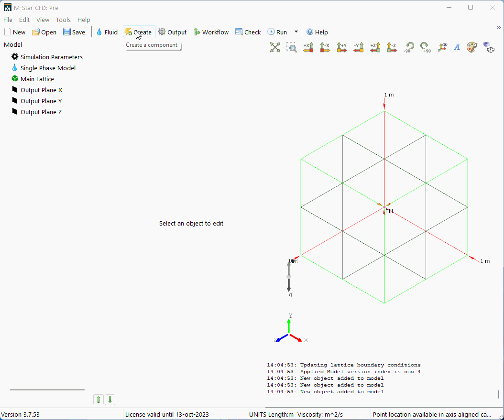This screenshot has height=420, width=504.
Task: Click the Run button
Action: point(277,32)
